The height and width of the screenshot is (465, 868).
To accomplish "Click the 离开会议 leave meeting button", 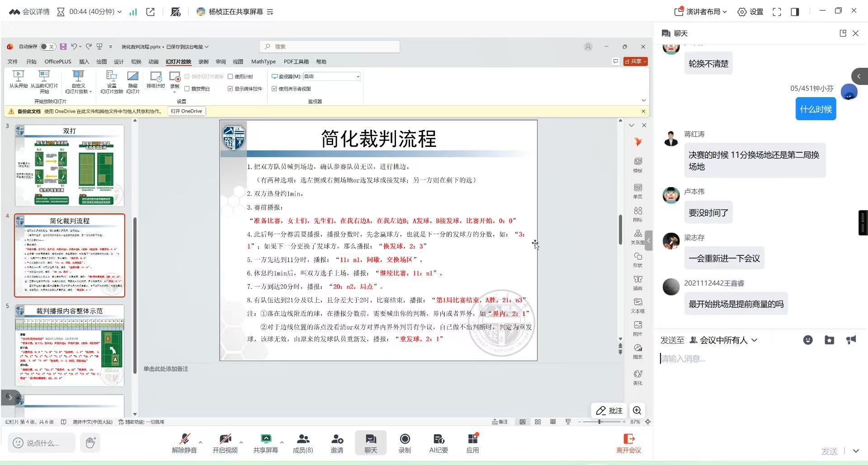I will coord(628,443).
